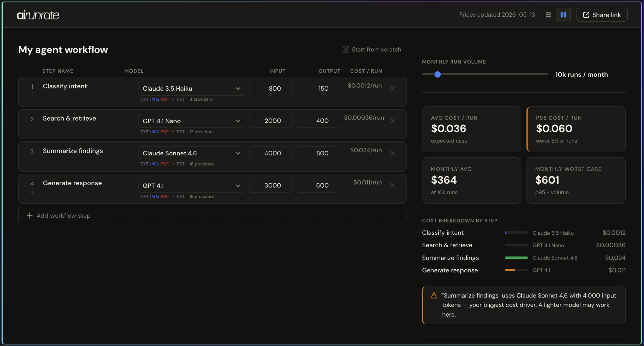Click the My agent workflow title

(x=63, y=50)
